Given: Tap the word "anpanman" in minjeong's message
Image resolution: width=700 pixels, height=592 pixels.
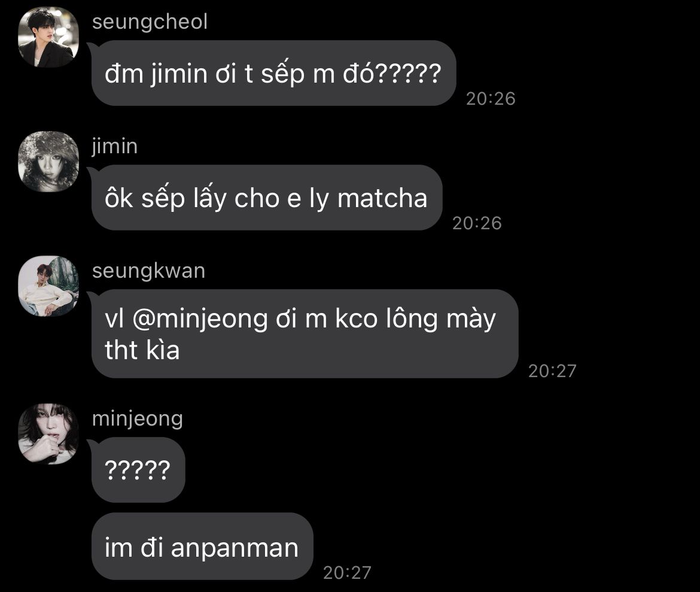Looking at the screenshot, I should pyautogui.click(x=235, y=548).
